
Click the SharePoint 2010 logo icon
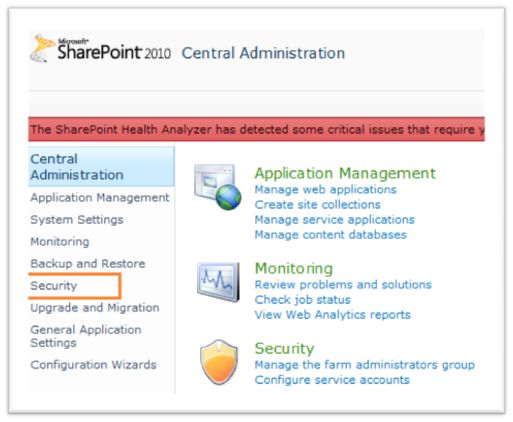[43, 49]
